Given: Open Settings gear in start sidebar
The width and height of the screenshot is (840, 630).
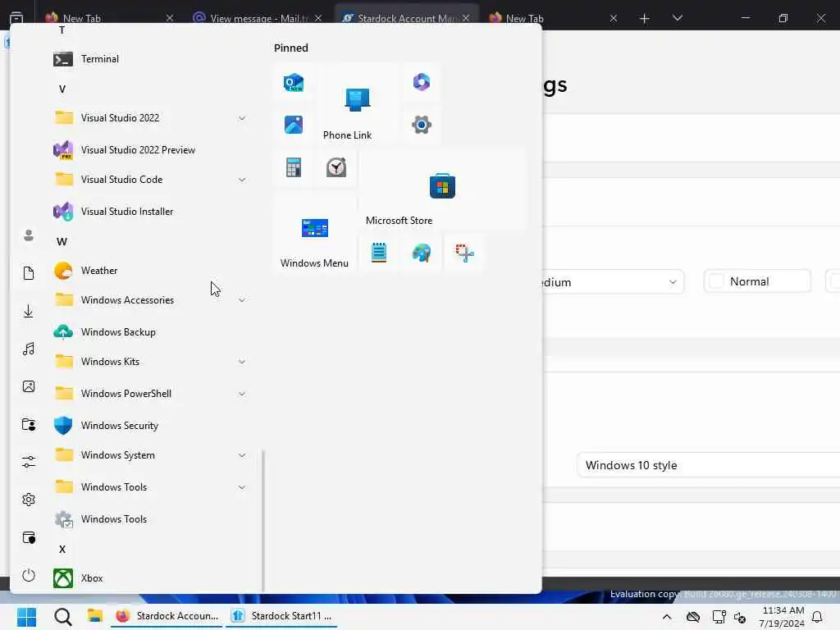Looking at the screenshot, I should (29, 500).
